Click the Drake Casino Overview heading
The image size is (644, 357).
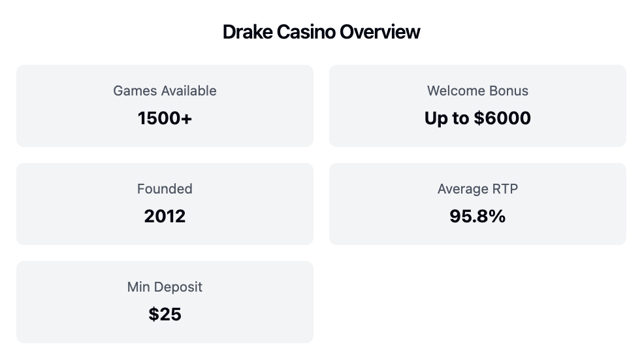point(321,32)
